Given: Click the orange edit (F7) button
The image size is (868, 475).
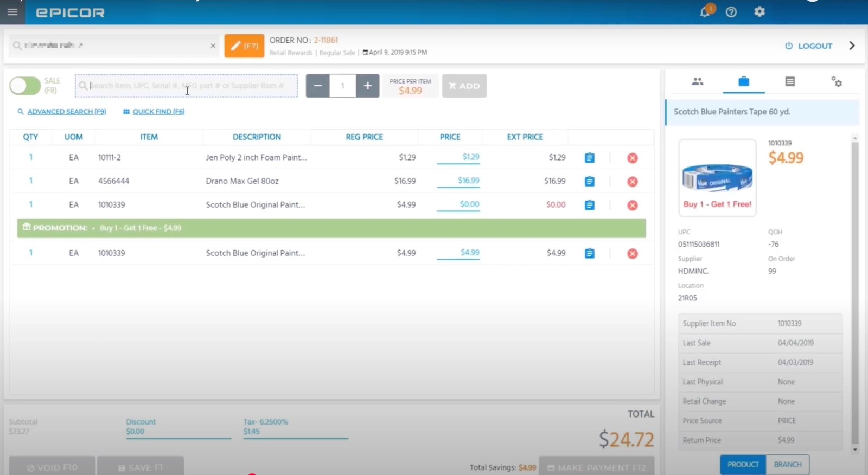Looking at the screenshot, I should pos(244,46).
